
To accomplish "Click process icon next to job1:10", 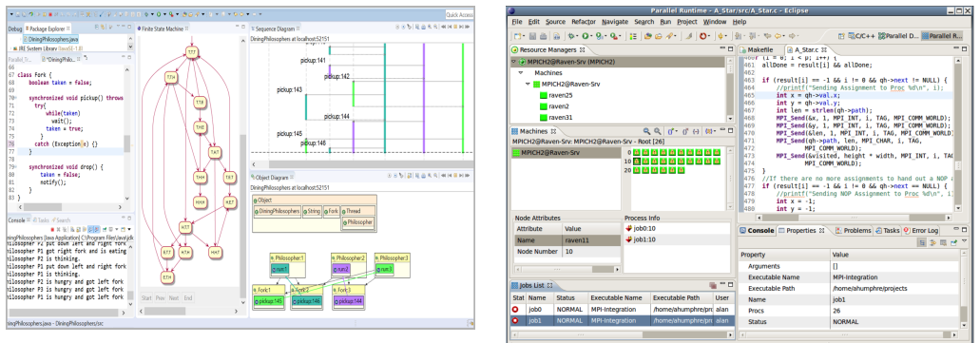I will [x=628, y=239].
